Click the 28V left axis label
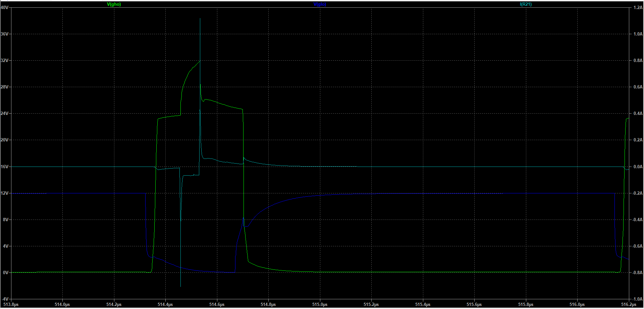Screen dimensions: 644x309 point(5,87)
